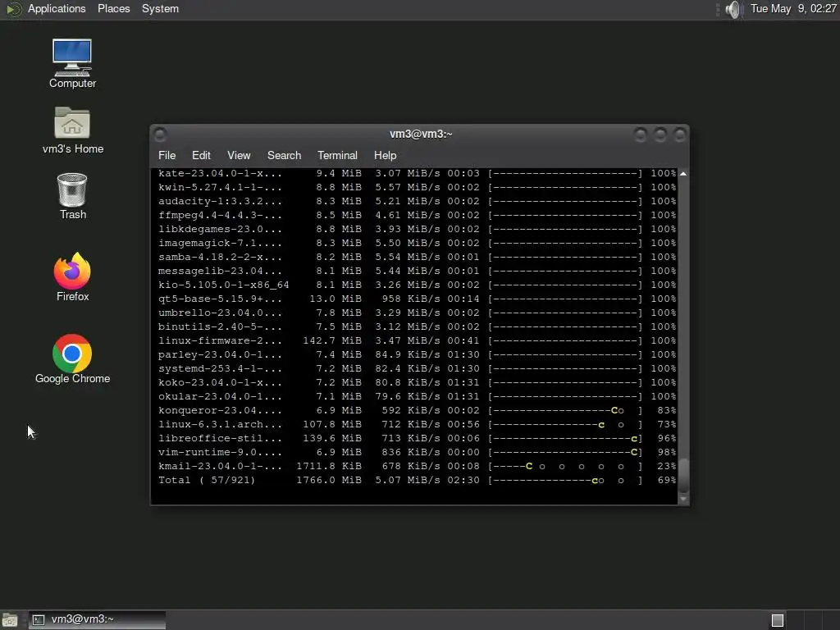Click the time 00:41 on linux-firmware row
Screen dimensions: 840x630
(x=463, y=340)
